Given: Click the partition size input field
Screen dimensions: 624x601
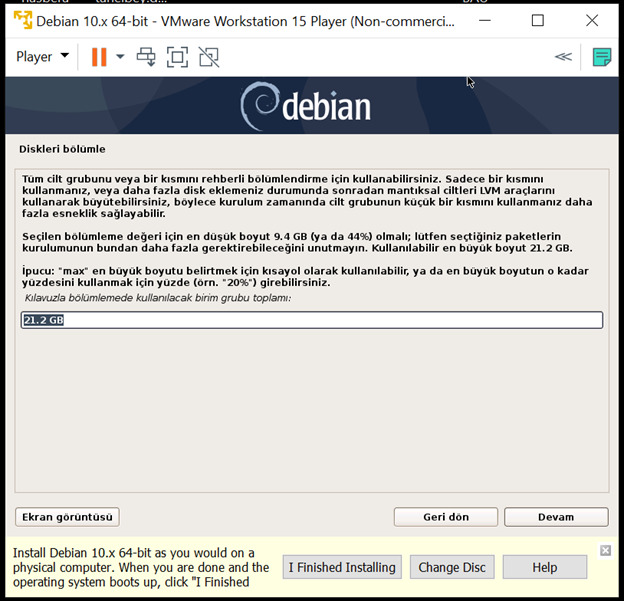Looking at the screenshot, I should [312, 320].
